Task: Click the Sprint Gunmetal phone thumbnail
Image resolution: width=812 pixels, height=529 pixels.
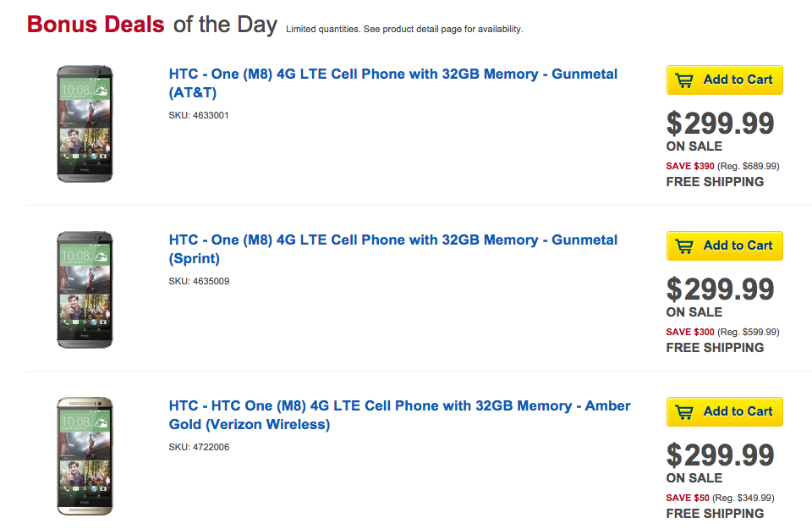Action: [85, 289]
